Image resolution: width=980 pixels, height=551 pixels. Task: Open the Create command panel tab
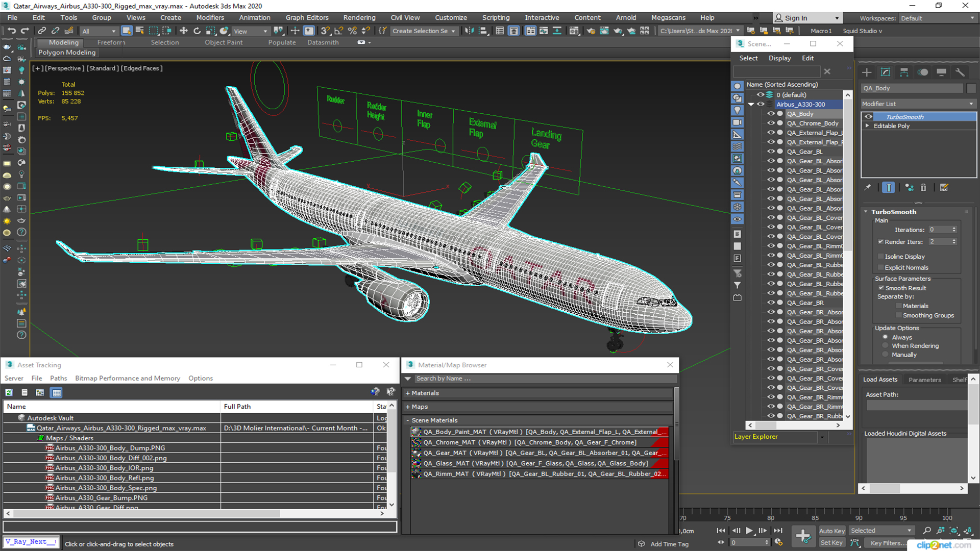tap(867, 72)
